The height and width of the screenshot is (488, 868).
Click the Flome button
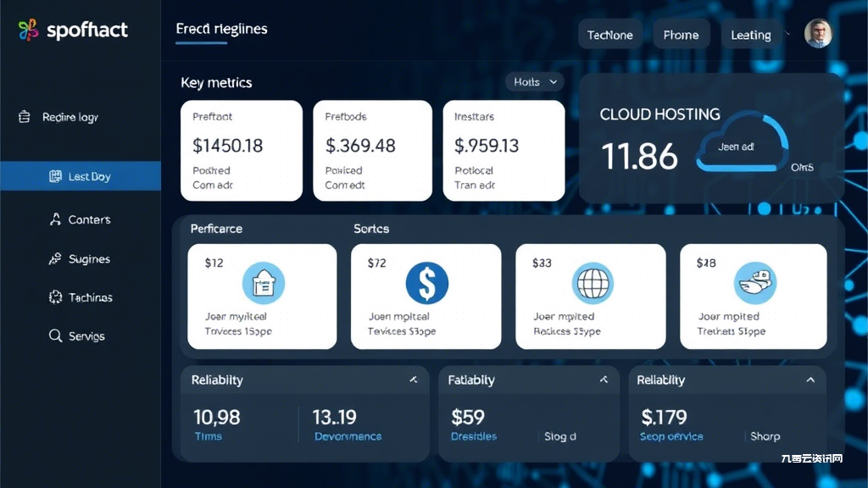681,35
